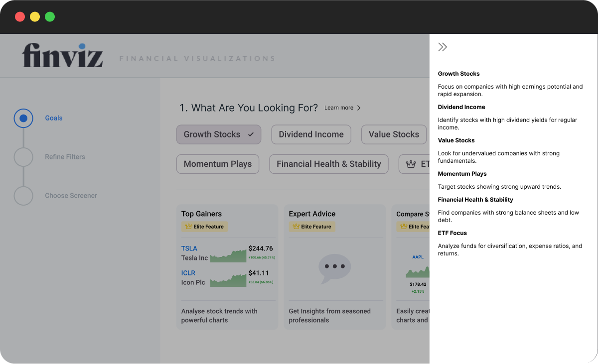Toggle the Value Stocks option
598x364 pixels.
pos(394,134)
